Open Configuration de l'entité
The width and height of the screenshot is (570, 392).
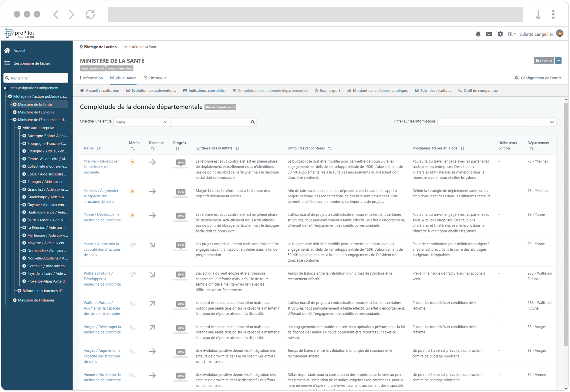coord(538,78)
